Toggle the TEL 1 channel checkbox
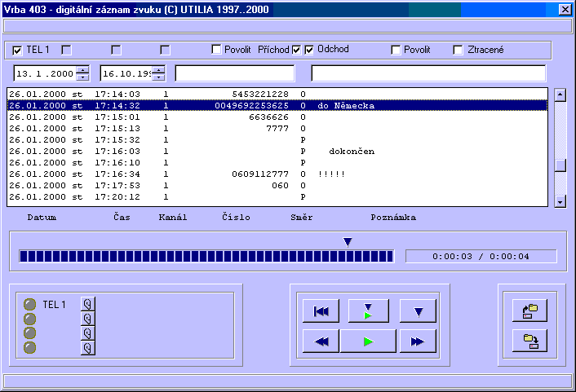This screenshot has width=576, height=392. click(x=18, y=51)
